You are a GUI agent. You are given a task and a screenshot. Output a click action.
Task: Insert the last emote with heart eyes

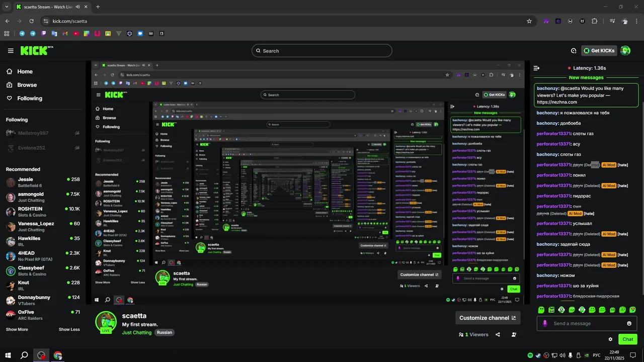pos(632,310)
